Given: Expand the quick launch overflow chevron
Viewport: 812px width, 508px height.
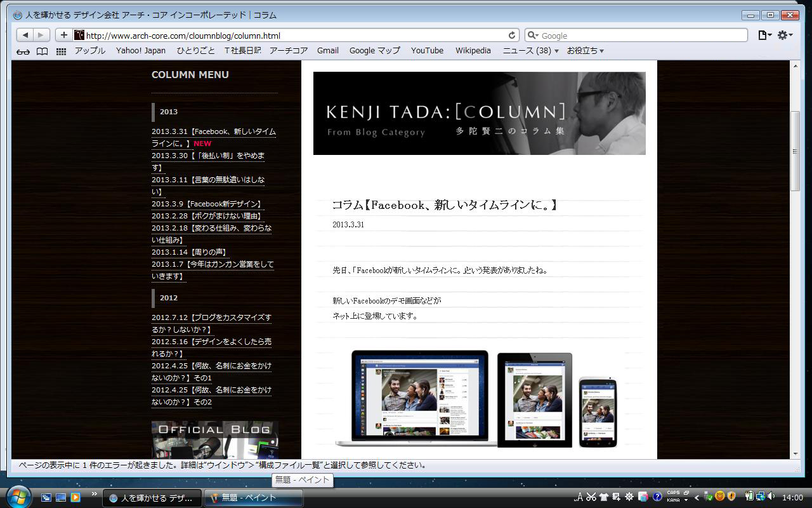Looking at the screenshot, I should coord(95,493).
